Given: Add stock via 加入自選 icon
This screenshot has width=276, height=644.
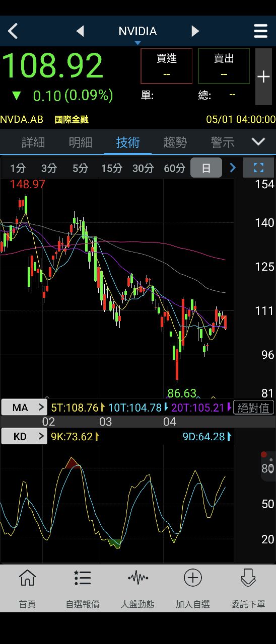Looking at the screenshot, I should [x=193, y=589].
